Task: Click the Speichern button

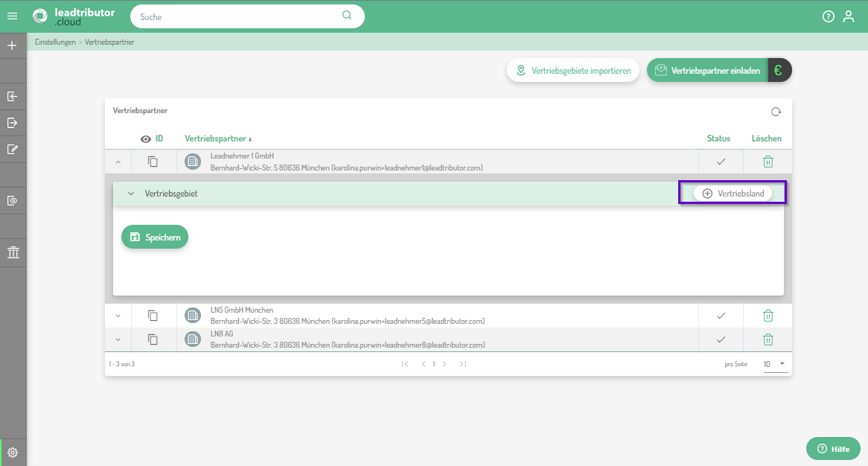Action: 155,237
